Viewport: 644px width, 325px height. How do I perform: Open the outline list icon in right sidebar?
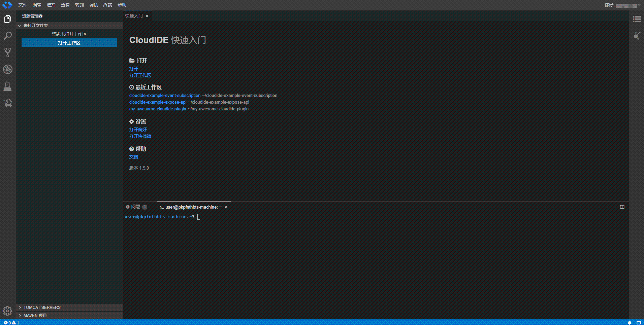click(x=637, y=19)
